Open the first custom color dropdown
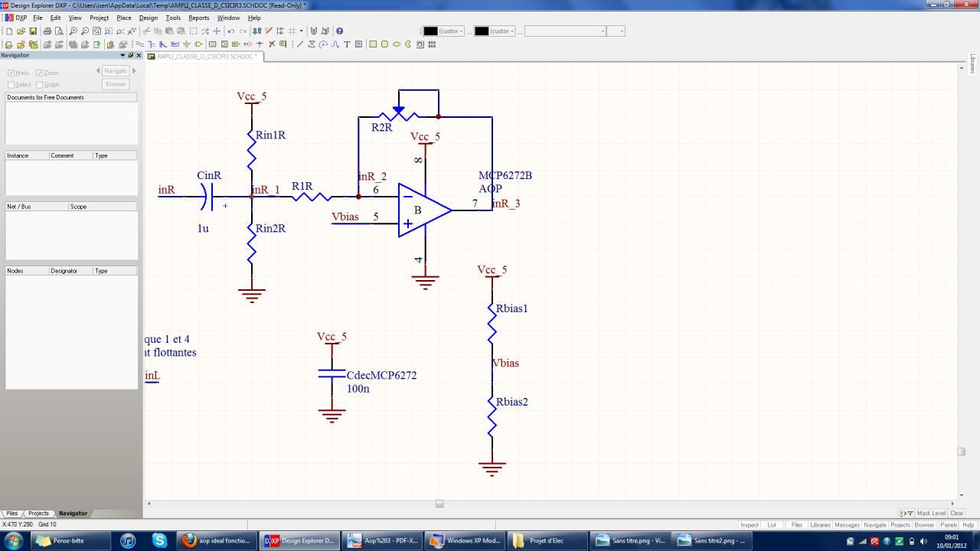Screen dimensions: 980x551 pos(462,31)
